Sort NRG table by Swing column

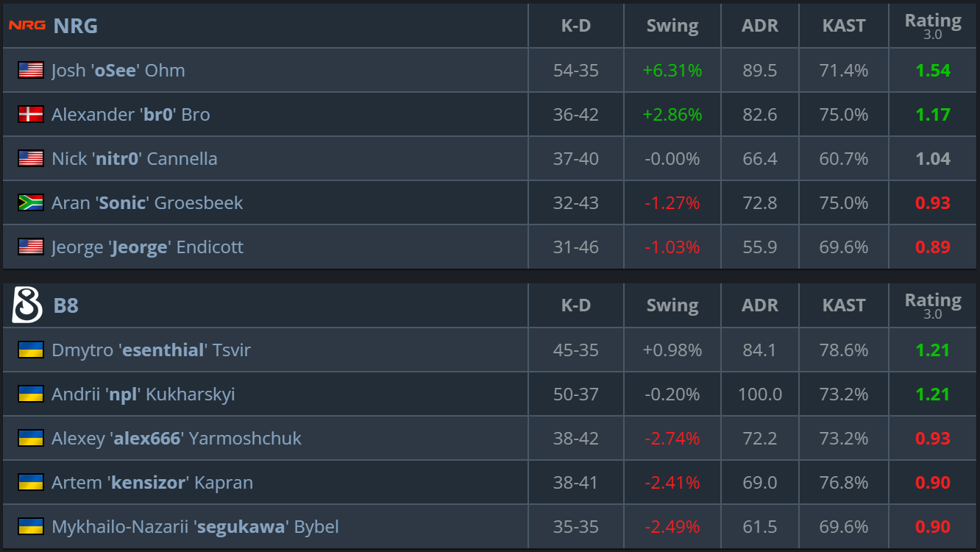(672, 26)
